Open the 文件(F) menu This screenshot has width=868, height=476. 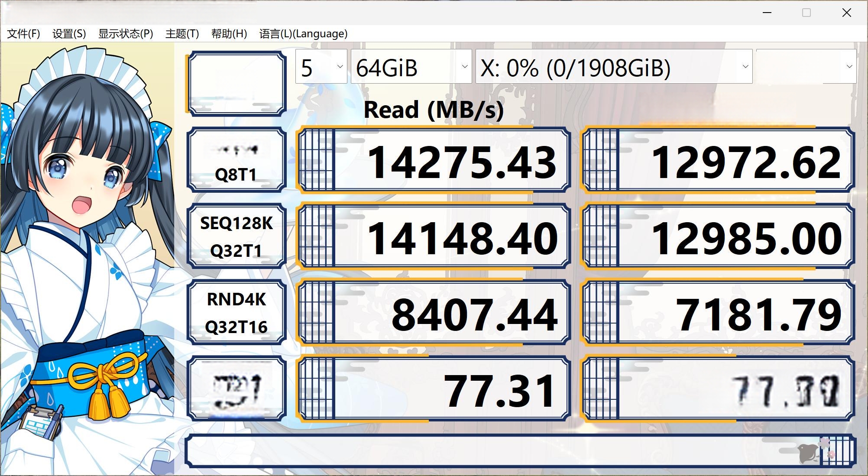pos(24,34)
